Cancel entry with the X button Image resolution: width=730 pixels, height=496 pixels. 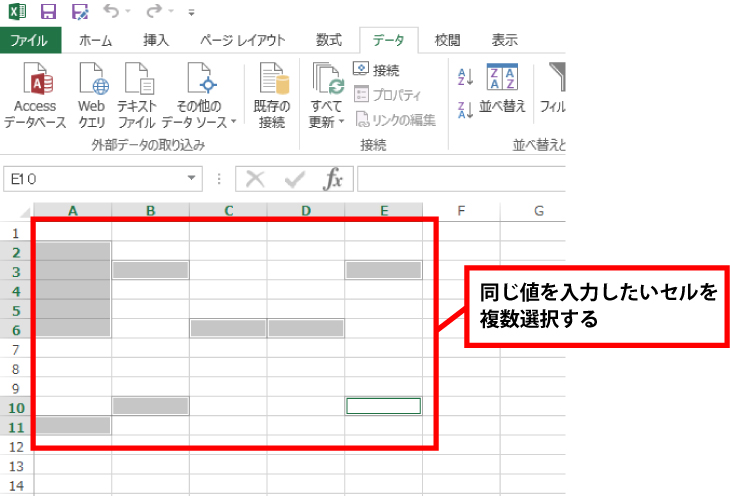[x=255, y=179]
